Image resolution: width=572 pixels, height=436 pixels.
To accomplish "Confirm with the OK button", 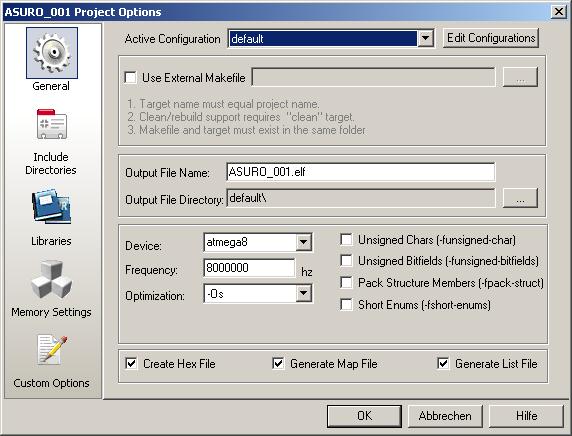I will coord(364,416).
